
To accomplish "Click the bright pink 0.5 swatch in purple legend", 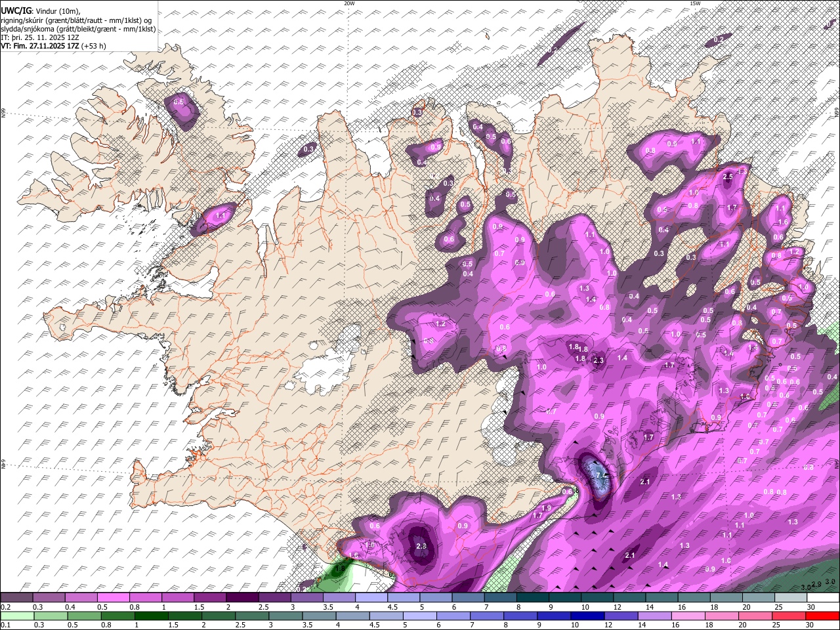I will coord(113,598).
